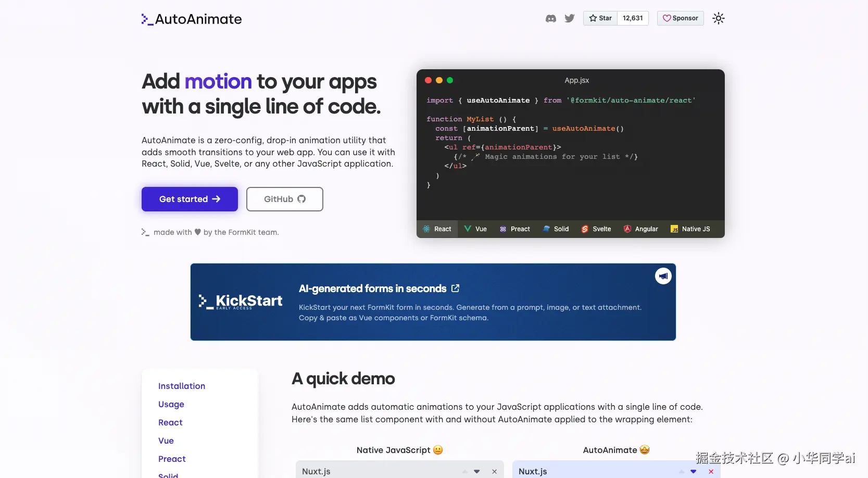The image size is (868, 478).
Task: Click the Get started button
Action: [x=190, y=199]
